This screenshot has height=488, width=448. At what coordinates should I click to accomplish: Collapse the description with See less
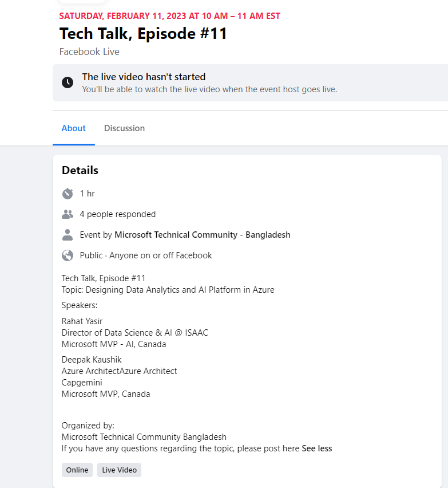click(316, 448)
